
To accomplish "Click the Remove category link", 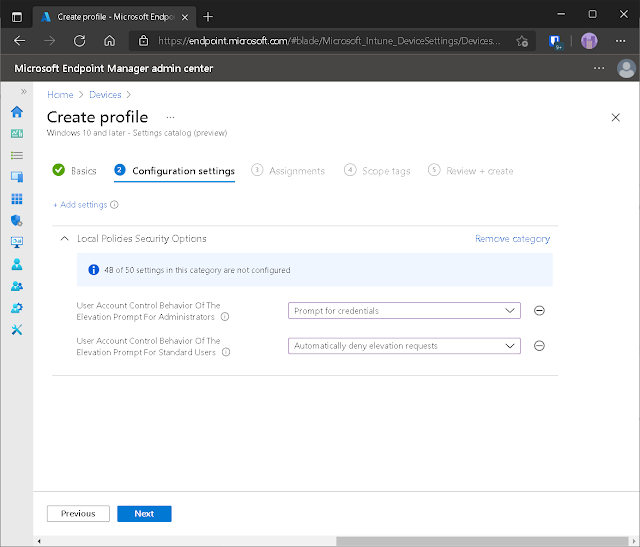I will (512, 239).
